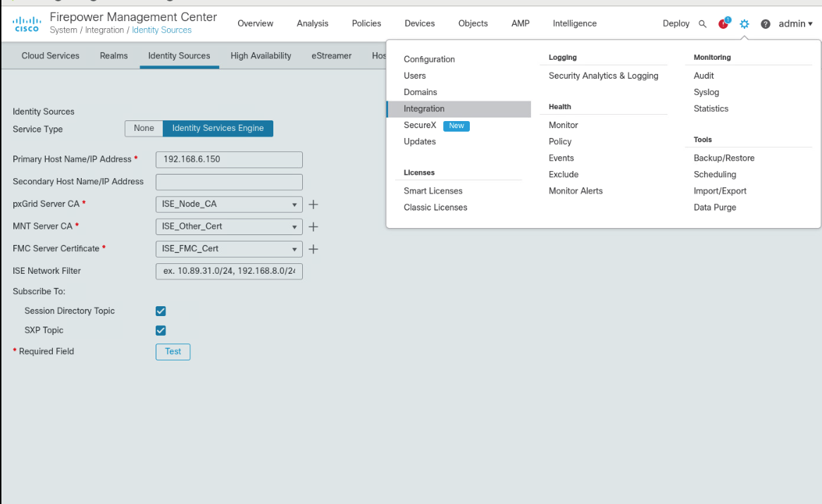Select Configuration in System menu
The width and height of the screenshot is (822, 504).
pos(430,59)
